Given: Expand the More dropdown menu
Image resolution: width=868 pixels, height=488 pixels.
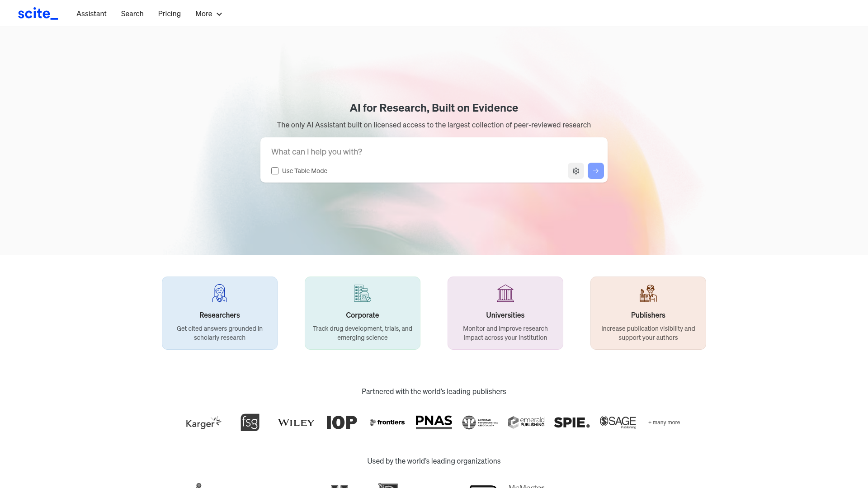Looking at the screenshot, I should click(208, 14).
